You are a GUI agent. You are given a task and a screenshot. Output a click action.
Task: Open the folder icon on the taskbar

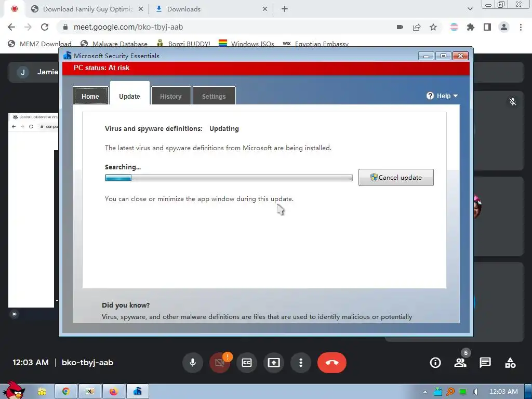coord(42,392)
